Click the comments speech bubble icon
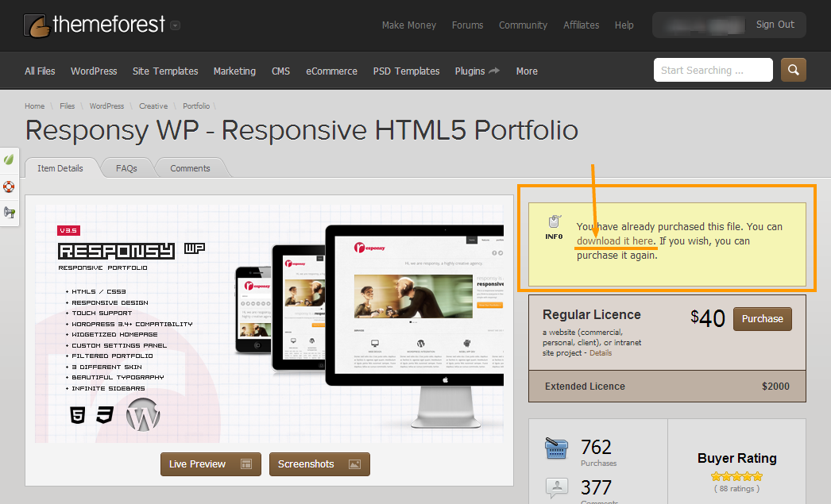 (x=557, y=487)
